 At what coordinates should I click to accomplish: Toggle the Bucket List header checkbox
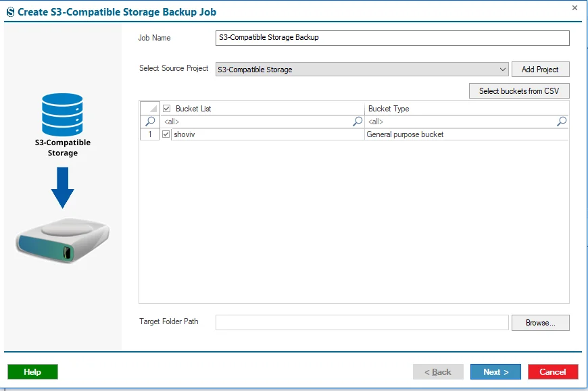click(x=166, y=109)
